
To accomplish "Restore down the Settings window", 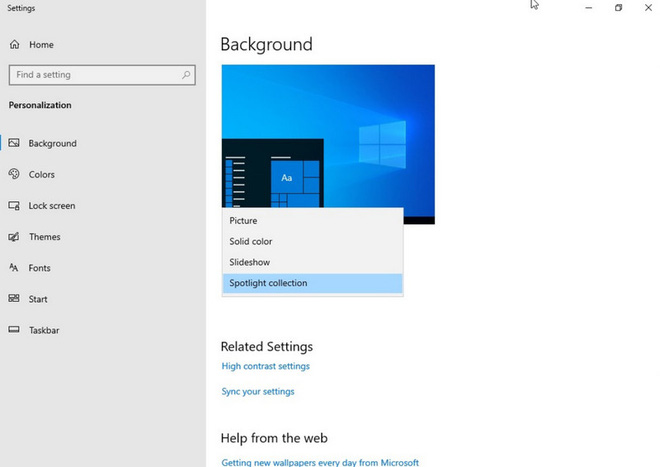I will tap(618, 8).
